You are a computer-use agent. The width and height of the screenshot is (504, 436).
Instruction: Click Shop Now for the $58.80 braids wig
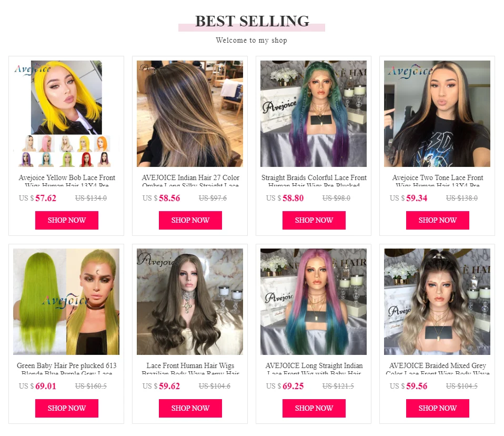coord(314,220)
